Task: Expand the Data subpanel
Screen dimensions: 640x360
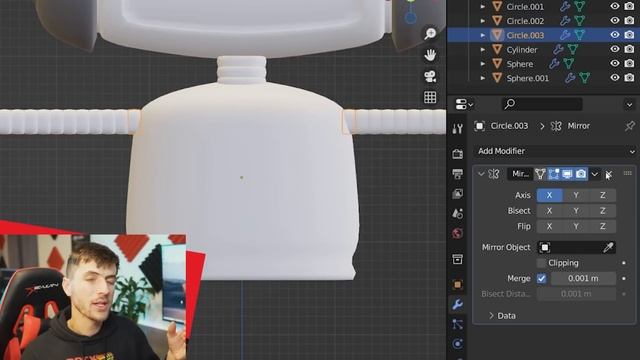Action: [x=502, y=316]
